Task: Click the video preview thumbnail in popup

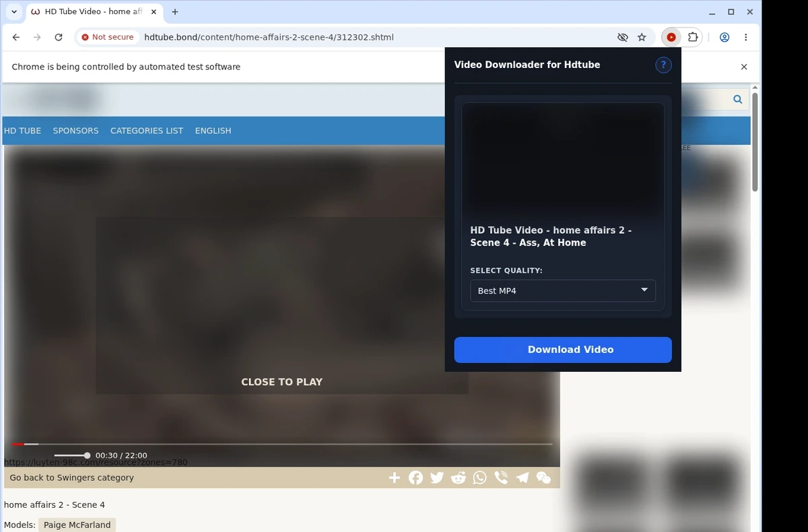Action: pyautogui.click(x=563, y=160)
